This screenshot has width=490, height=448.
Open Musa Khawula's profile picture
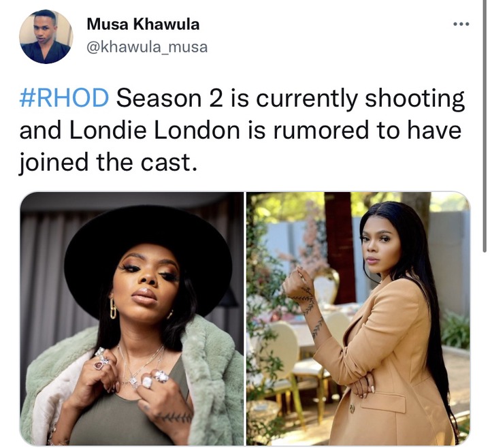click(x=46, y=36)
